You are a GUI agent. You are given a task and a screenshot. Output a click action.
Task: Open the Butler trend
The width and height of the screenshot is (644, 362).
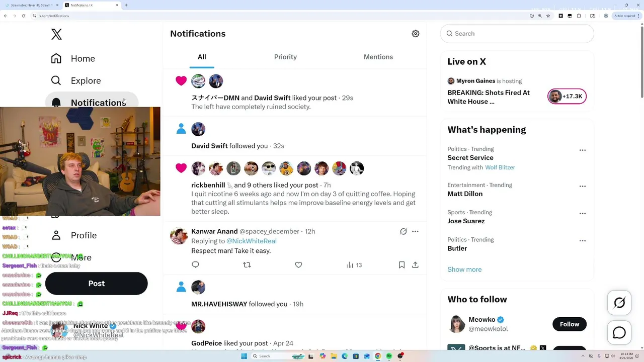pyautogui.click(x=457, y=248)
